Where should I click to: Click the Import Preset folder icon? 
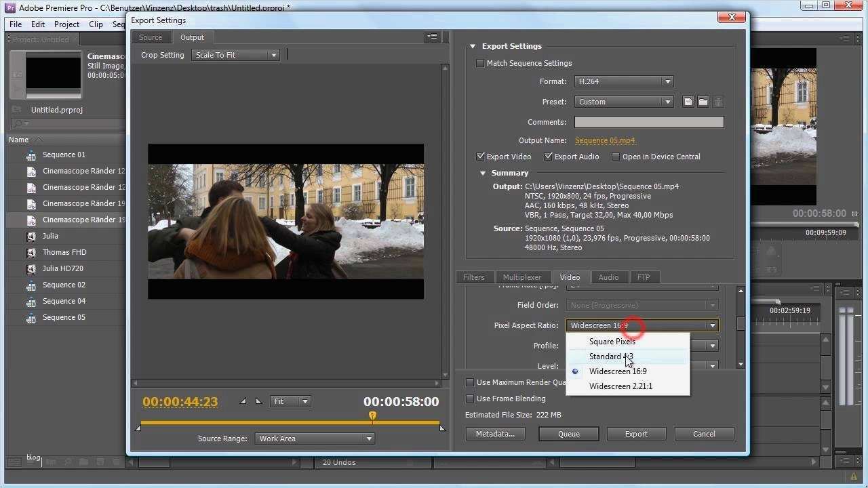[x=703, y=102]
